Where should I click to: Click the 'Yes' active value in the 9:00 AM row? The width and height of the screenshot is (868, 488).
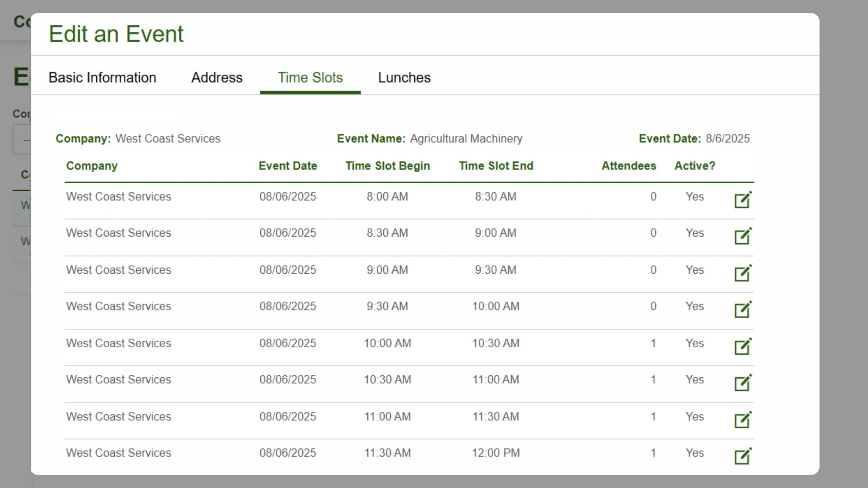coord(695,270)
